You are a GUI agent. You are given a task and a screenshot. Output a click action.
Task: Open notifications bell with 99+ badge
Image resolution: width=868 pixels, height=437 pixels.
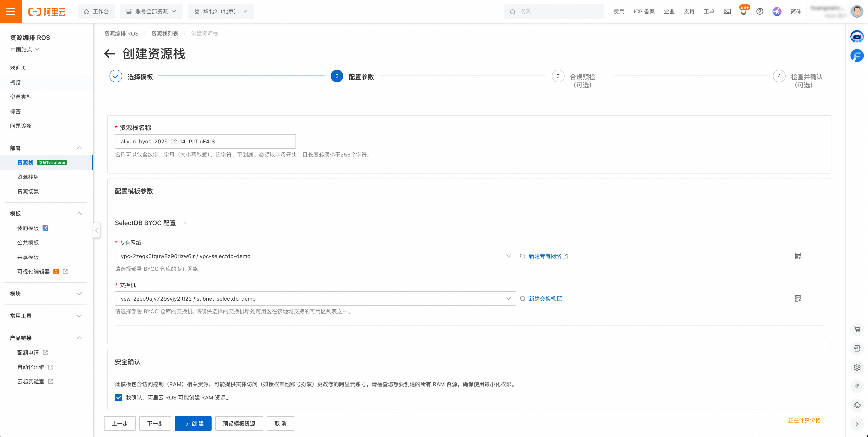point(743,12)
